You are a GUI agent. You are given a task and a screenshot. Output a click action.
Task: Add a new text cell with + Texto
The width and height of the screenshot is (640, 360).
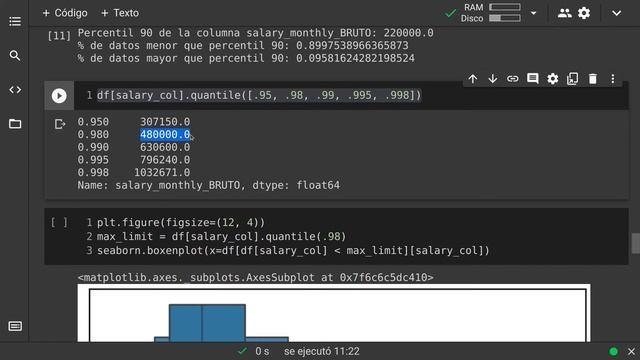click(x=120, y=13)
